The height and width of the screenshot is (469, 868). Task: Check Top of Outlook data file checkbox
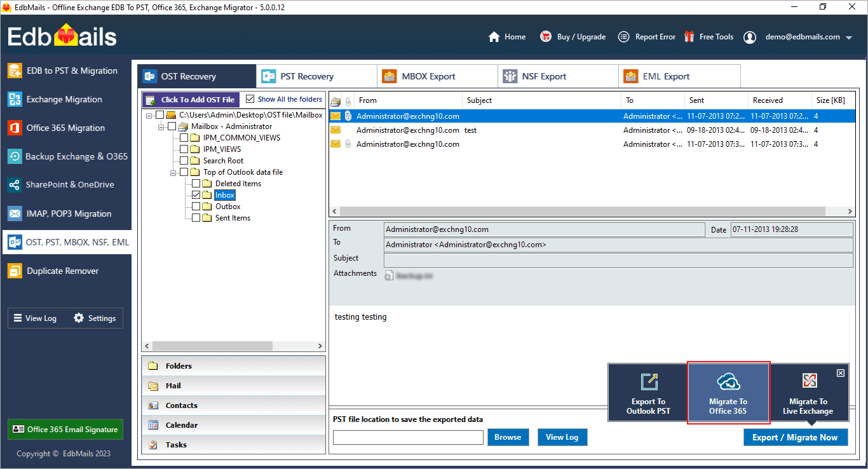184,172
